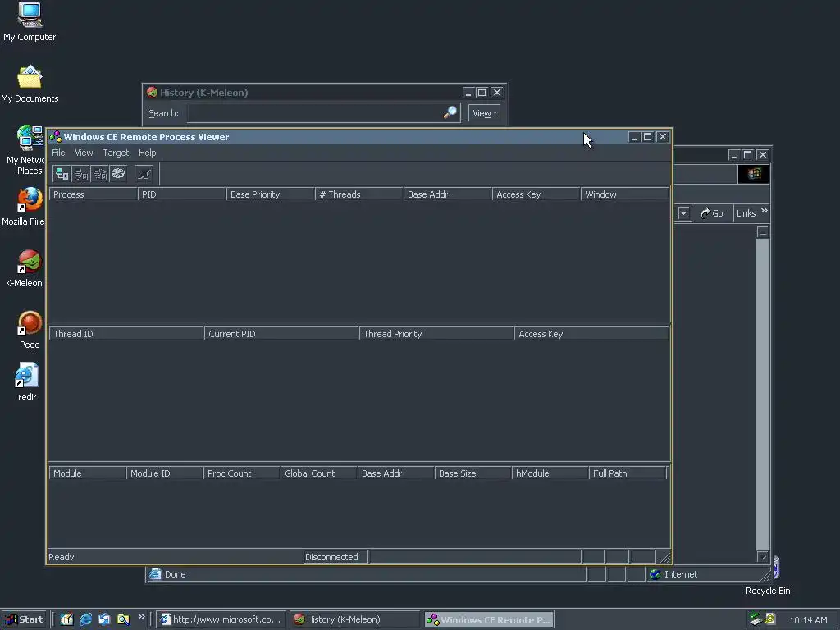
Task: Click the Full Path column header
Action: pos(628,473)
